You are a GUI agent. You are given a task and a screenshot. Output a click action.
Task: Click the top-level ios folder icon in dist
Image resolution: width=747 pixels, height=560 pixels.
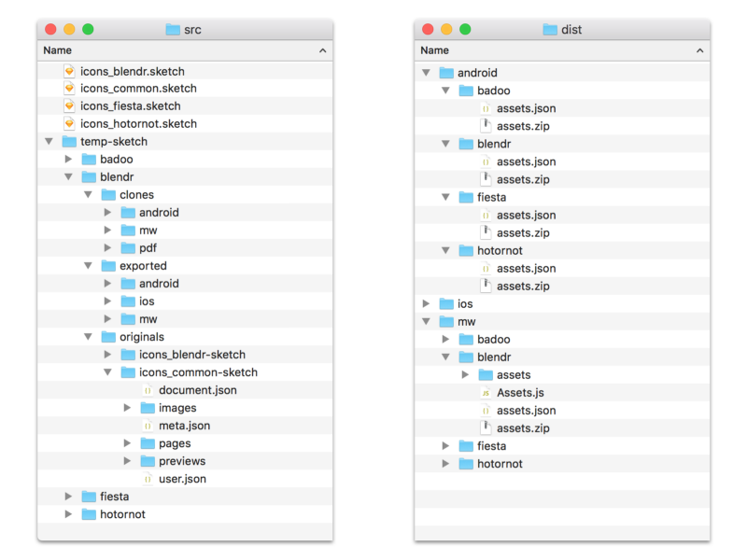point(446,304)
